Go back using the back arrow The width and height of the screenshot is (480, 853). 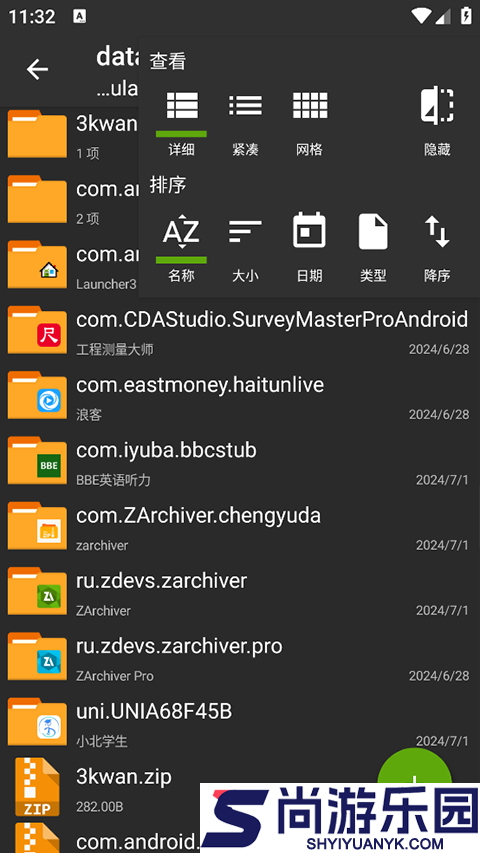[x=37, y=70]
